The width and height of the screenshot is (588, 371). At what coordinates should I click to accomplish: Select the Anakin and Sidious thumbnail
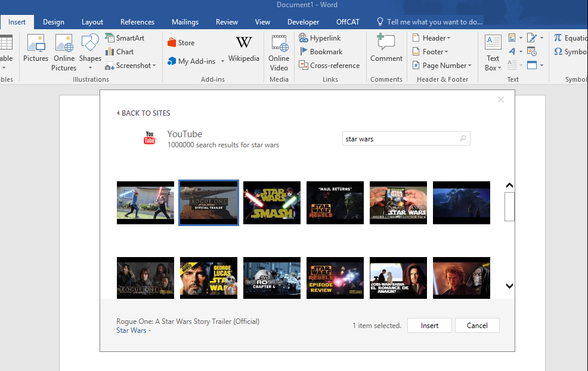pyautogui.click(x=461, y=278)
